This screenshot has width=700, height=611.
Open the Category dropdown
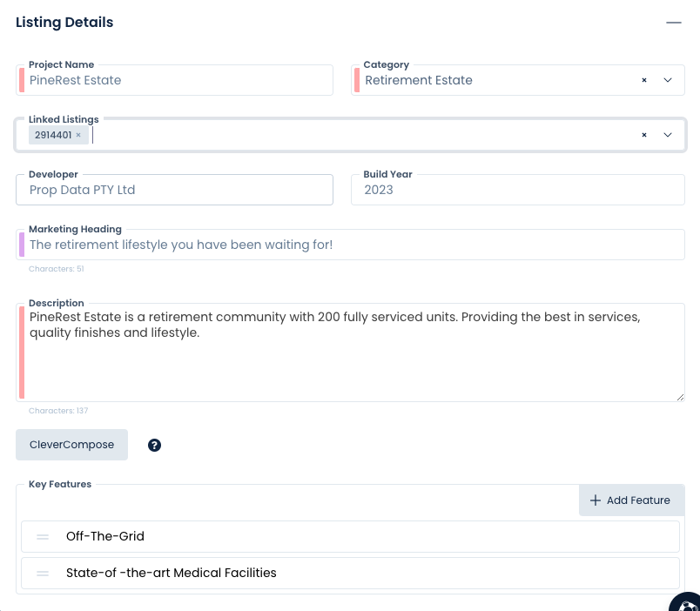coord(668,80)
